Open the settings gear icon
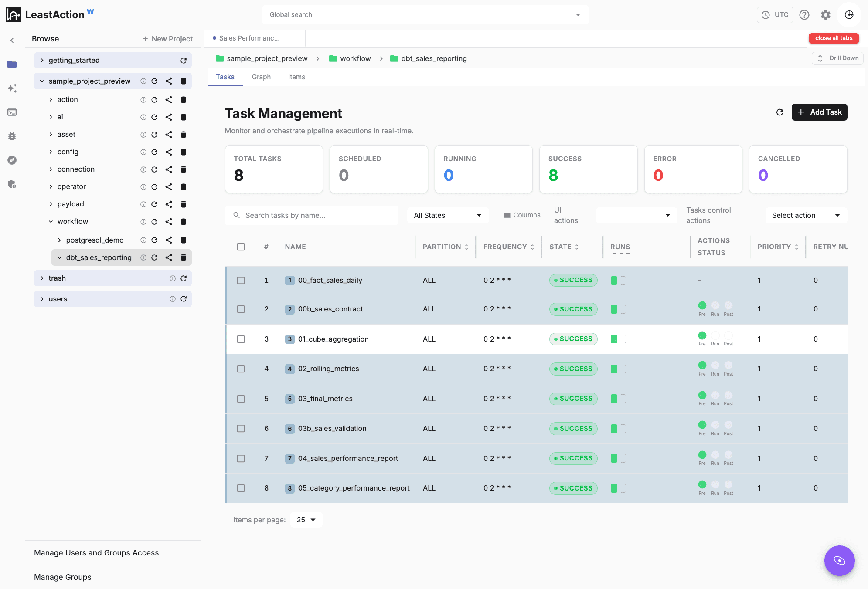This screenshot has width=868, height=589. click(826, 15)
